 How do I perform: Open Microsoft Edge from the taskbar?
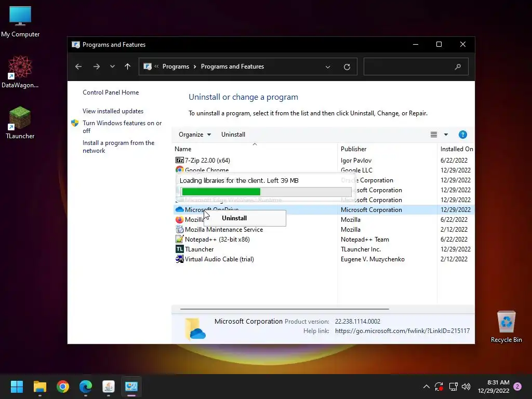[86, 387]
